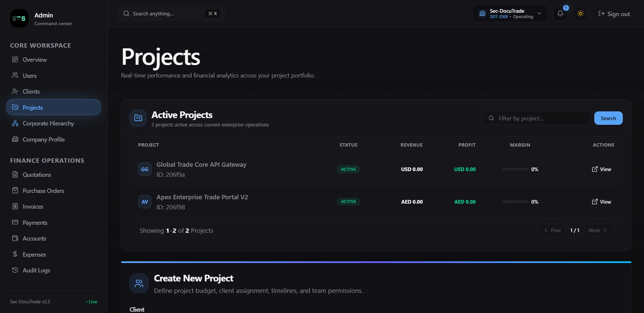Go to Corporate Hierarchy page

pos(53,123)
